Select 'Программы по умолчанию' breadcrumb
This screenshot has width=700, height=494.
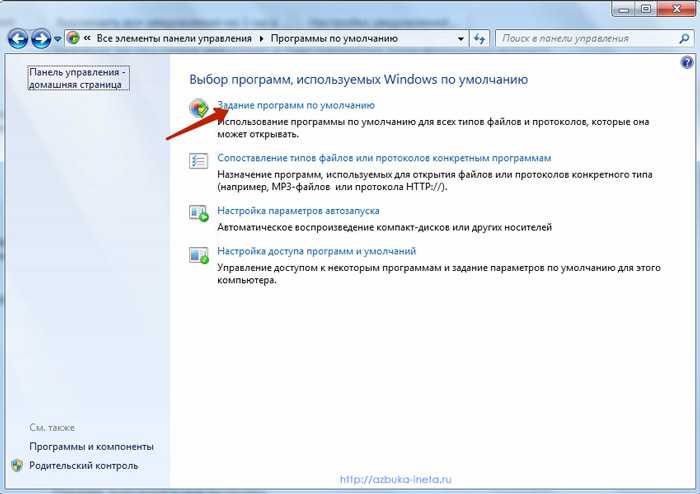[334, 39]
